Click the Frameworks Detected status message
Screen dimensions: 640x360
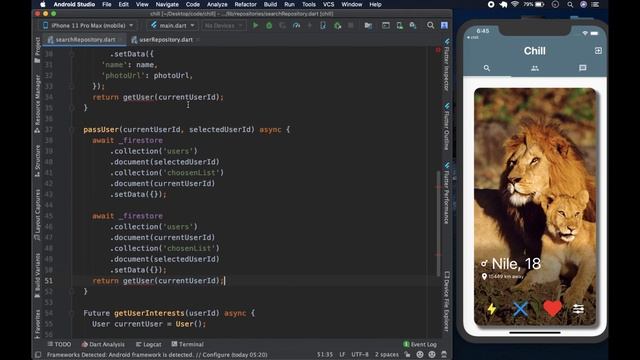pyautogui.click(x=157, y=355)
